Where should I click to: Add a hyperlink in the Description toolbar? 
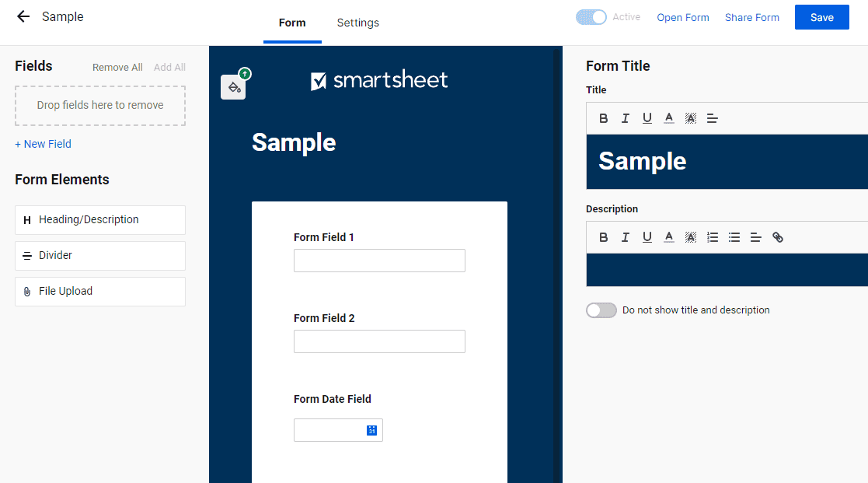778,237
